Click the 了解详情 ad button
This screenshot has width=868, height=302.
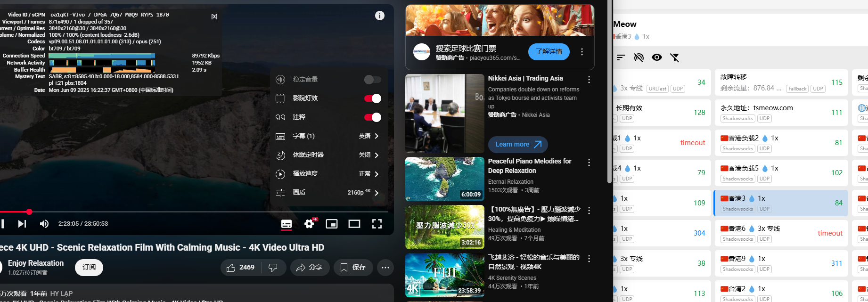[x=549, y=52]
